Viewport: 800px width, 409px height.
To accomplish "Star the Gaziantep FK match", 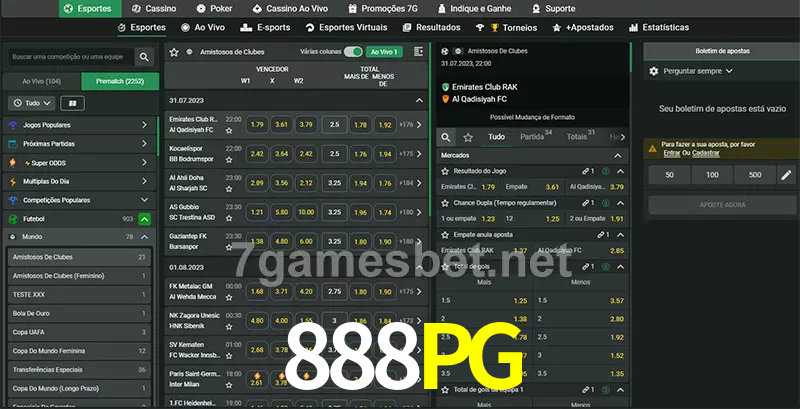I will click(229, 247).
